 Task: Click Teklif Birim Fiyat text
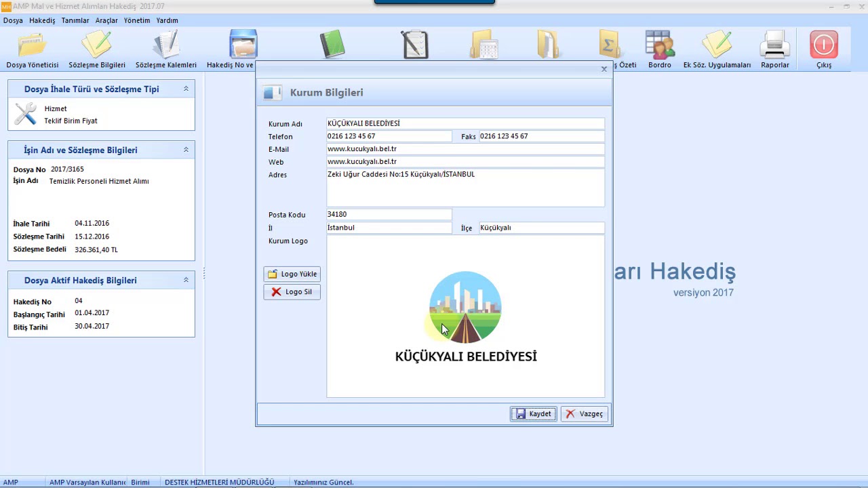point(71,121)
